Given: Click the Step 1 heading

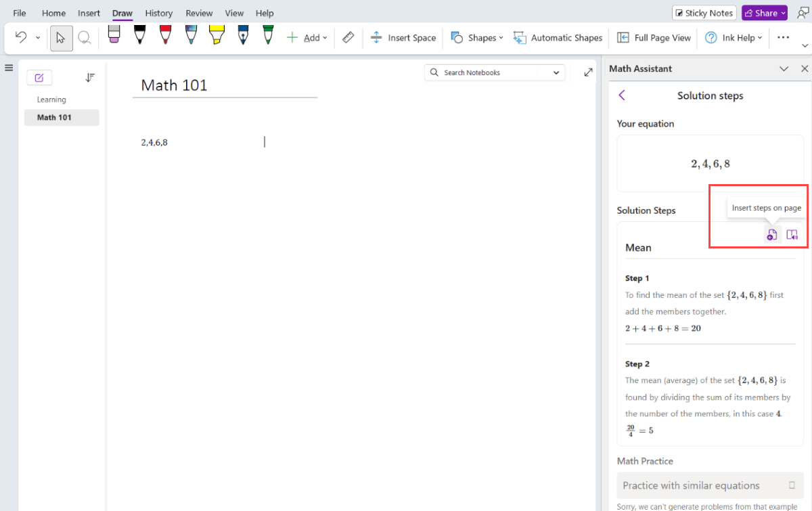Looking at the screenshot, I should click(637, 278).
